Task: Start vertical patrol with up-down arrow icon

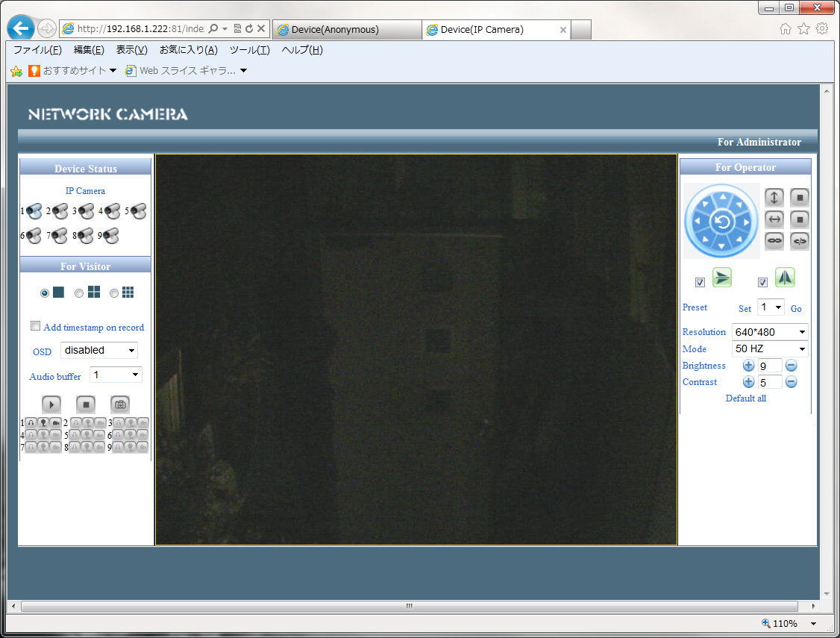Action: pyautogui.click(x=774, y=198)
